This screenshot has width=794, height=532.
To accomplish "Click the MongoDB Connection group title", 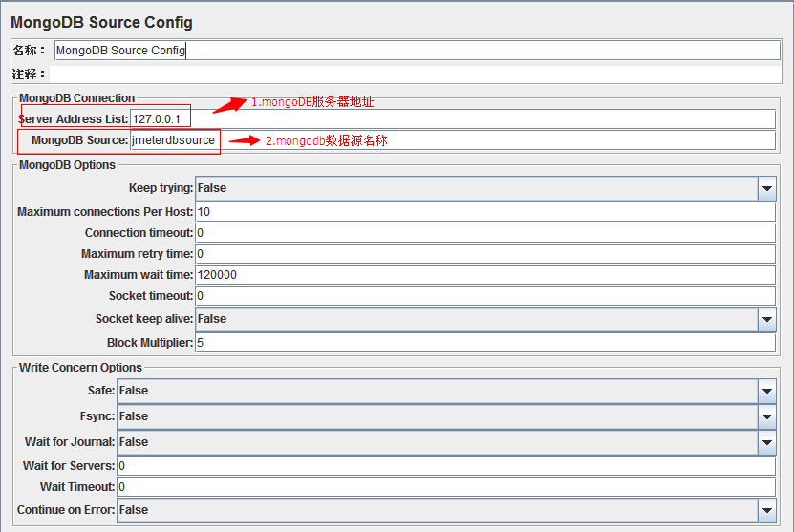I will click(x=77, y=98).
